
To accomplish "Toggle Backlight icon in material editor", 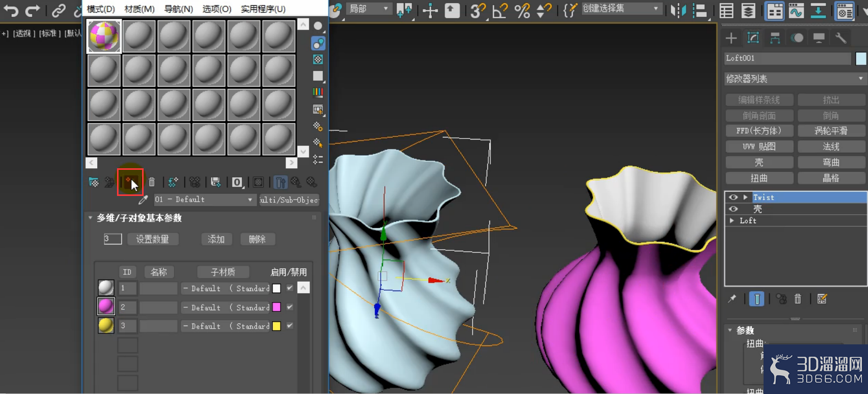I will (318, 43).
